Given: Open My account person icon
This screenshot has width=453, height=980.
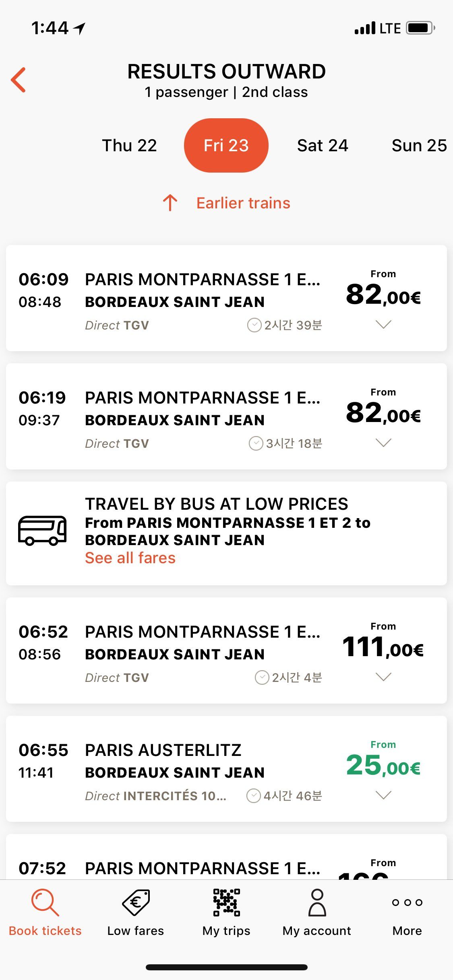Looking at the screenshot, I should (317, 902).
